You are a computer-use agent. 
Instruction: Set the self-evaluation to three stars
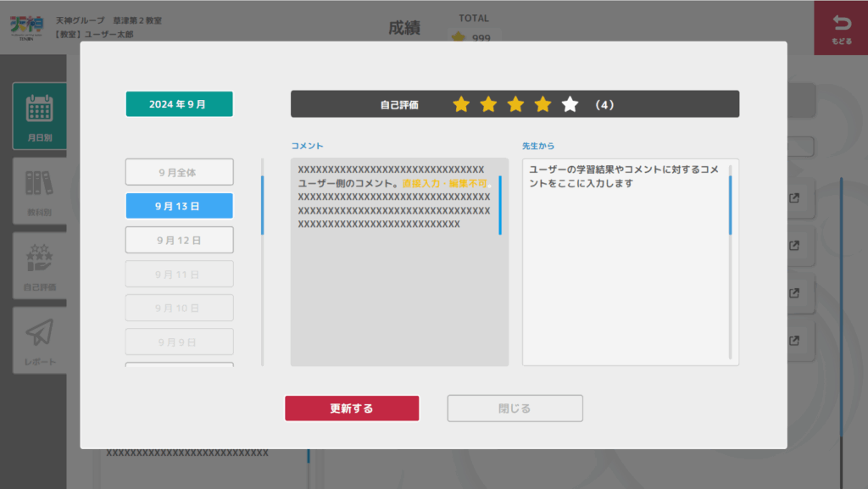[515, 104]
